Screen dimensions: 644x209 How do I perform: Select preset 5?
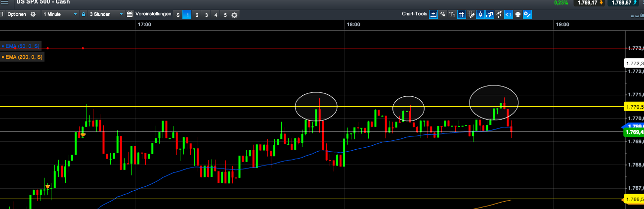[225, 15]
